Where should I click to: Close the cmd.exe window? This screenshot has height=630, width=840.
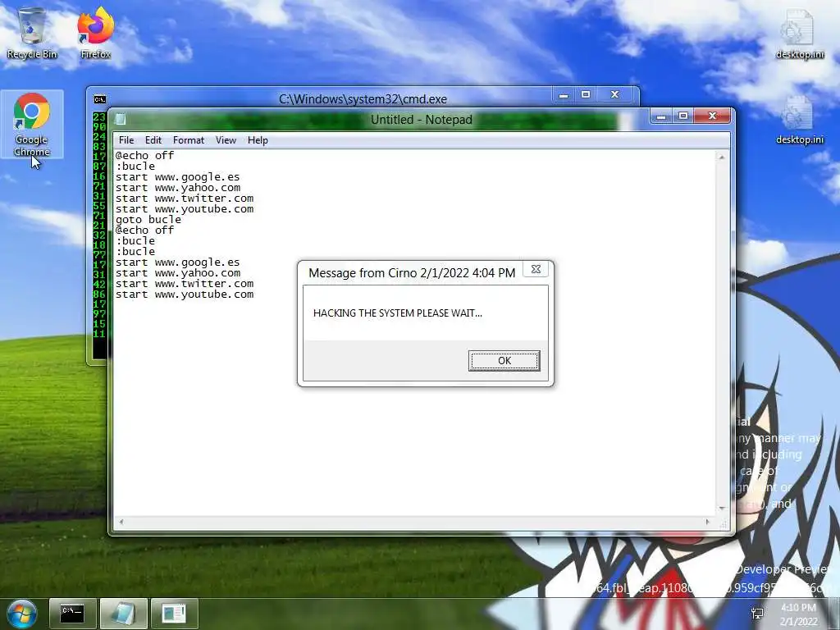[x=615, y=94]
